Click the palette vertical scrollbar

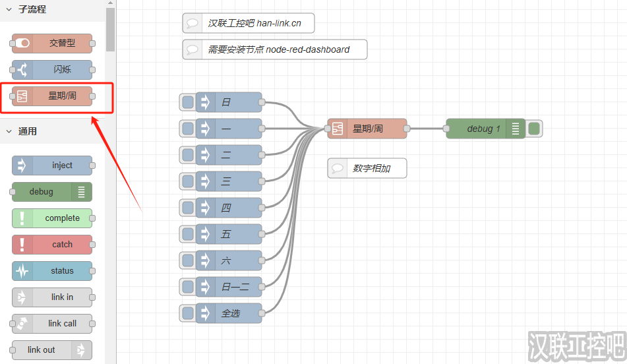[110, 30]
